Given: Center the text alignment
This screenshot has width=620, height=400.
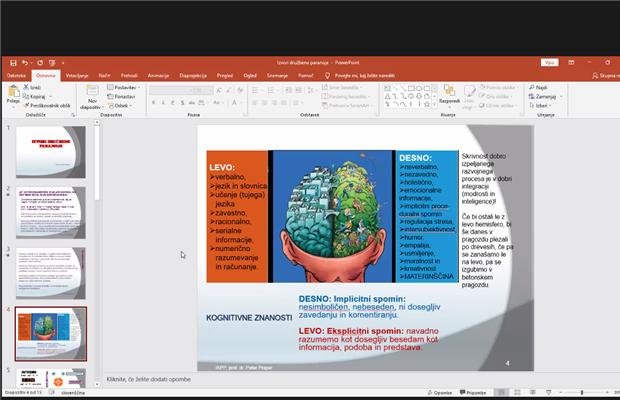Looking at the screenshot, I should click(x=265, y=103).
